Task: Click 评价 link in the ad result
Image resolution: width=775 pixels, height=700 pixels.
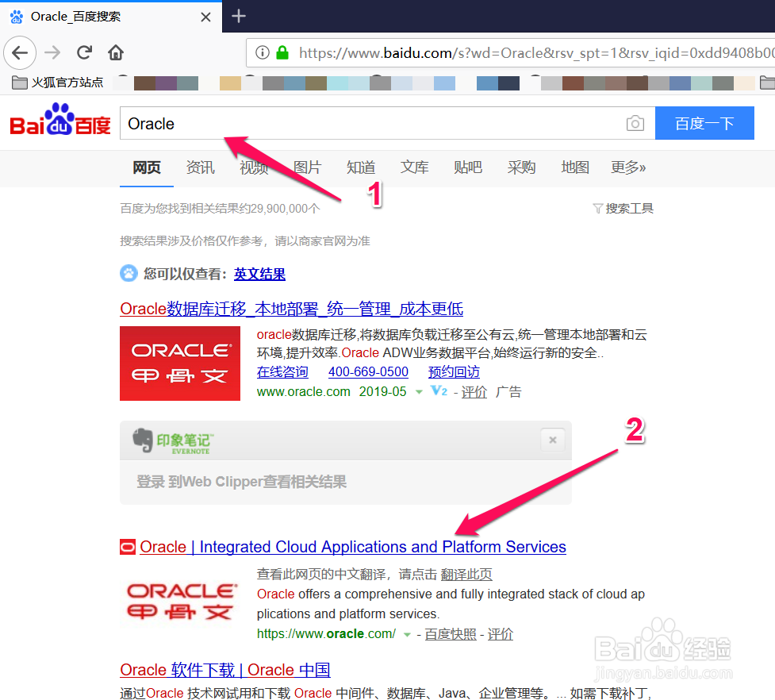Action: [x=474, y=392]
